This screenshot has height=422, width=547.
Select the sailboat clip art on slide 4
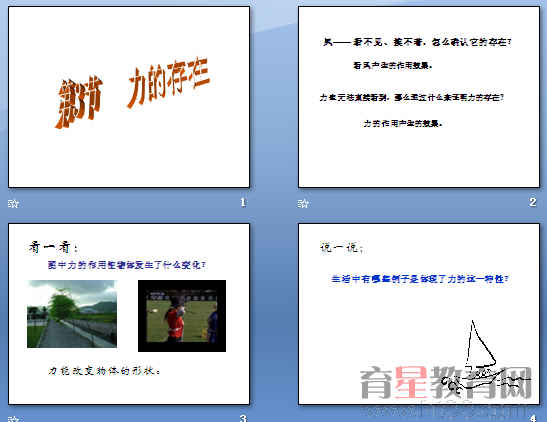485,356
